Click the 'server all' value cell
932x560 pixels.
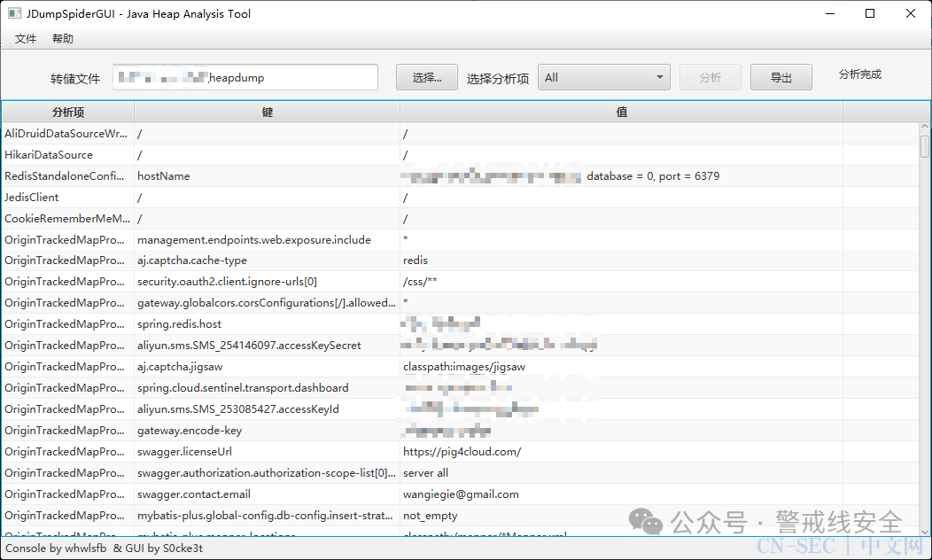(x=622, y=472)
